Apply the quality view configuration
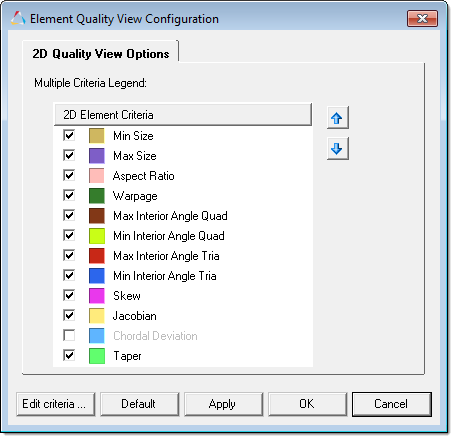 [223, 404]
